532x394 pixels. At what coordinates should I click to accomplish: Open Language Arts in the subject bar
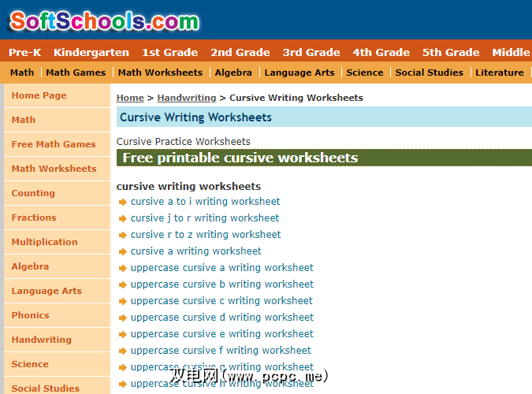299,72
